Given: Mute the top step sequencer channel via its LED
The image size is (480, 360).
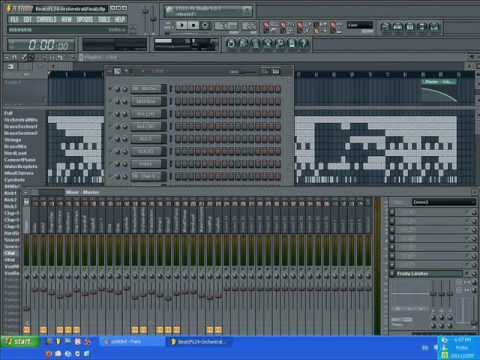Looking at the screenshot, I should [110, 89].
